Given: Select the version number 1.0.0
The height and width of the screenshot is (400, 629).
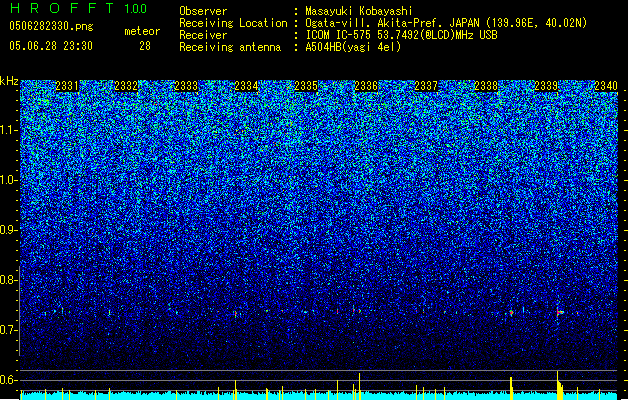Looking at the screenshot, I should (x=135, y=9).
